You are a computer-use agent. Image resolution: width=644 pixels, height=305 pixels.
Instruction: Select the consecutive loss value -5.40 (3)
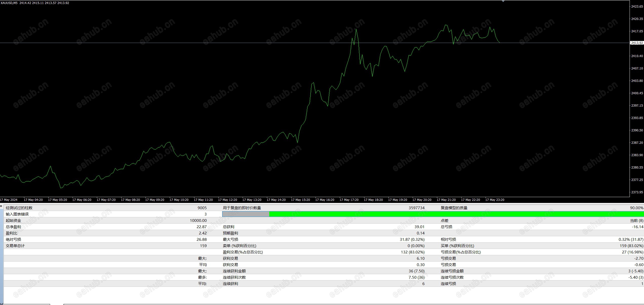pos(636,277)
